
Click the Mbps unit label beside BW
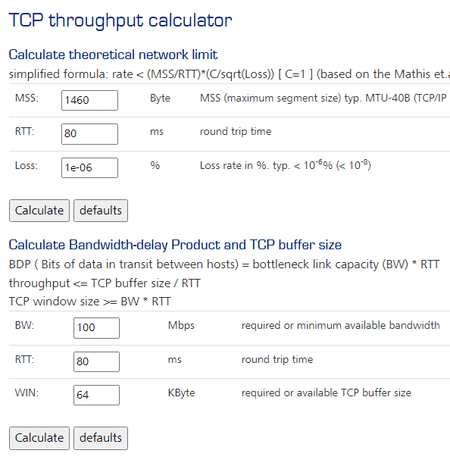pos(181,325)
